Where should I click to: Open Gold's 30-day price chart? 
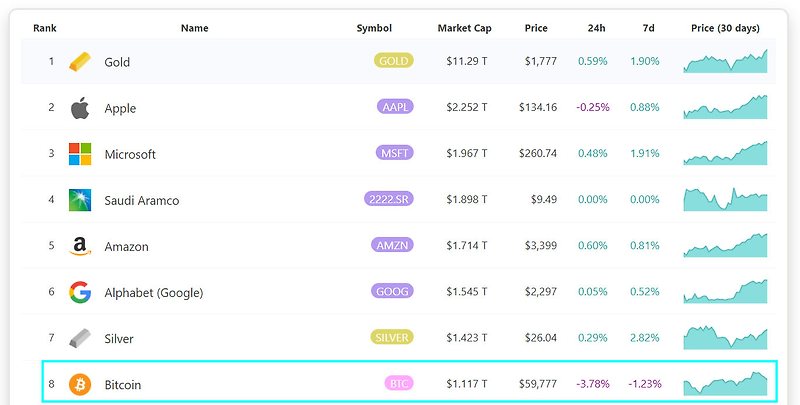pyautogui.click(x=725, y=61)
